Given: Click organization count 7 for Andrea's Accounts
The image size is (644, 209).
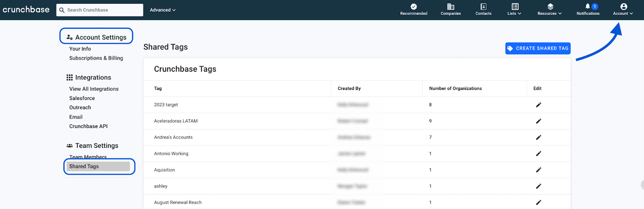Looking at the screenshot, I should (x=430, y=137).
